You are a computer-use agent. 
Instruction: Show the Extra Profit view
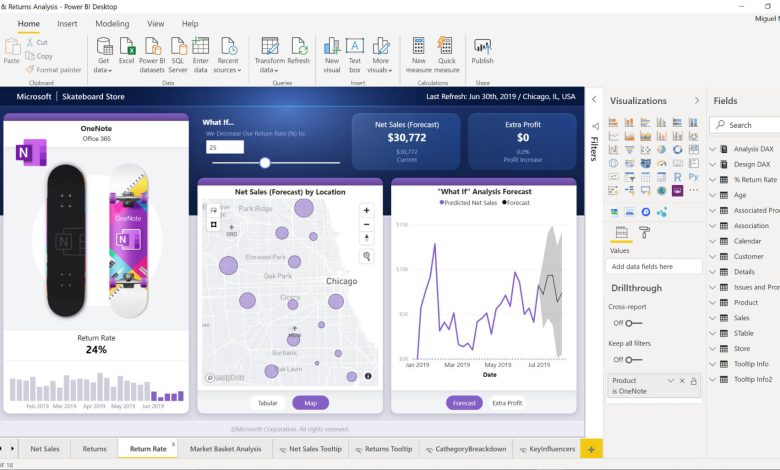point(507,403)
